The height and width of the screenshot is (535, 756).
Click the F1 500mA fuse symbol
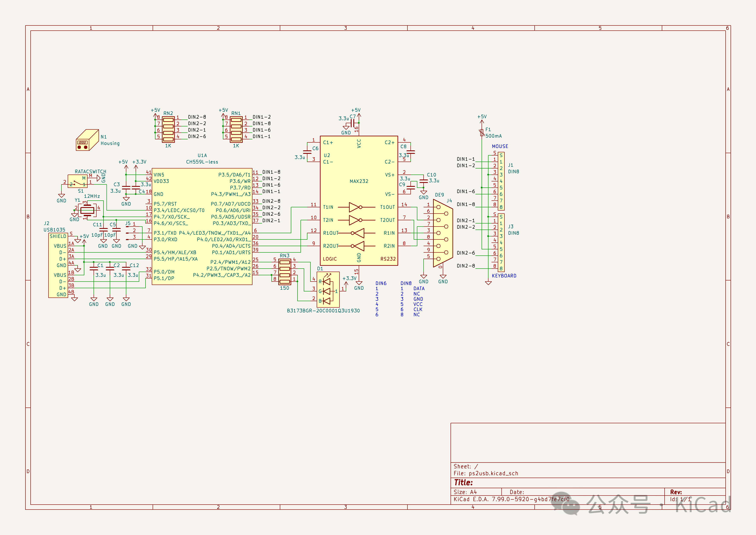482,132
